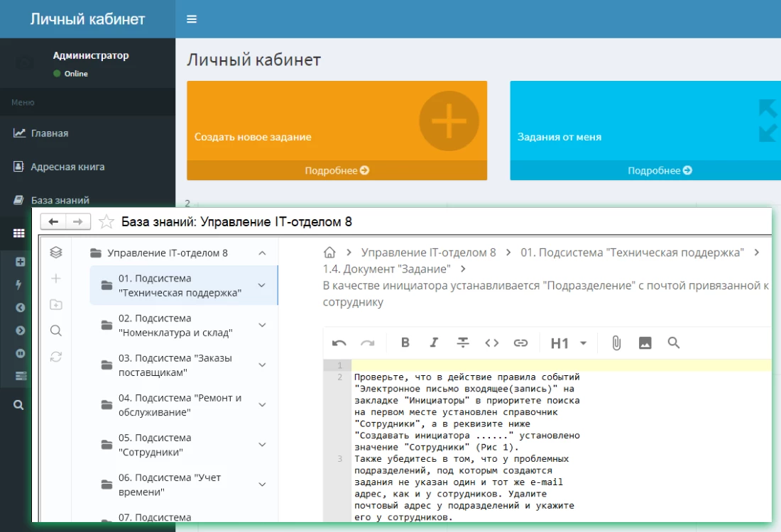Insert an image using picture icon
781x532 pixels.
pyautogui.click(x=645, y=343)
